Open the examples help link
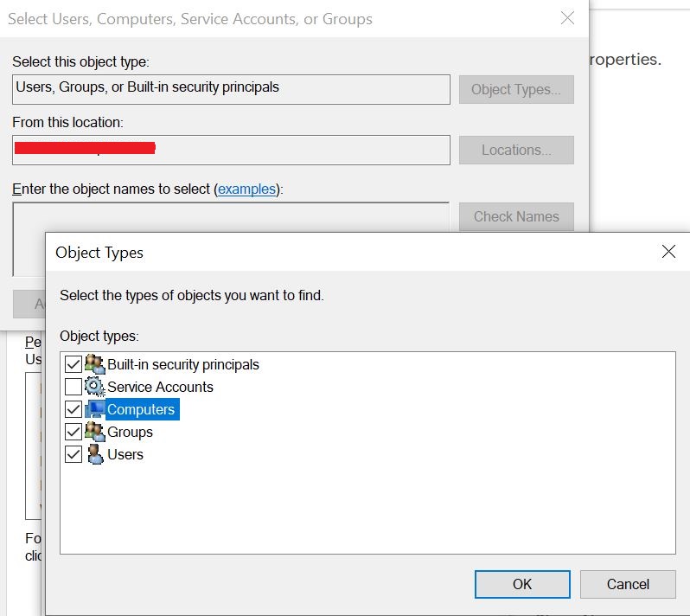Screen dimensions: 690x616 [x=246, y=189]
